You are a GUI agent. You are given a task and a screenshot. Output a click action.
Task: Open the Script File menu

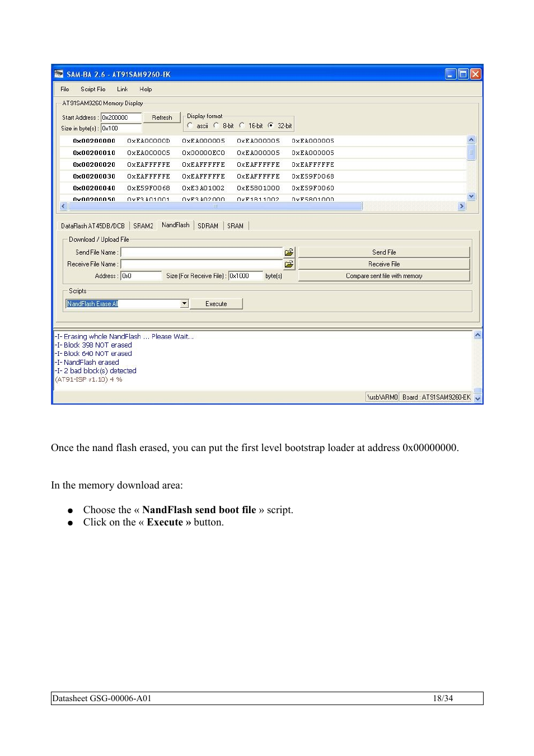[93, 89]
